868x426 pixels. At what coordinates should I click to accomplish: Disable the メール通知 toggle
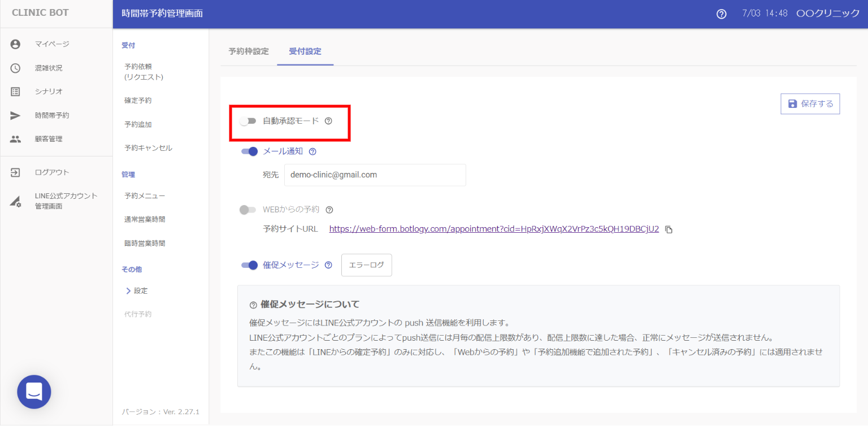coord(249,151)
